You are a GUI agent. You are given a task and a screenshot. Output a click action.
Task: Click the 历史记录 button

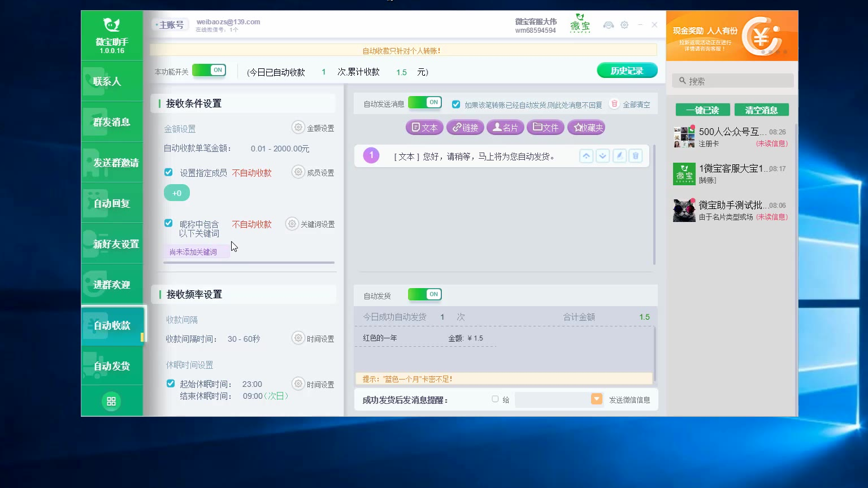pyautogui.click(x=627, y=71)
